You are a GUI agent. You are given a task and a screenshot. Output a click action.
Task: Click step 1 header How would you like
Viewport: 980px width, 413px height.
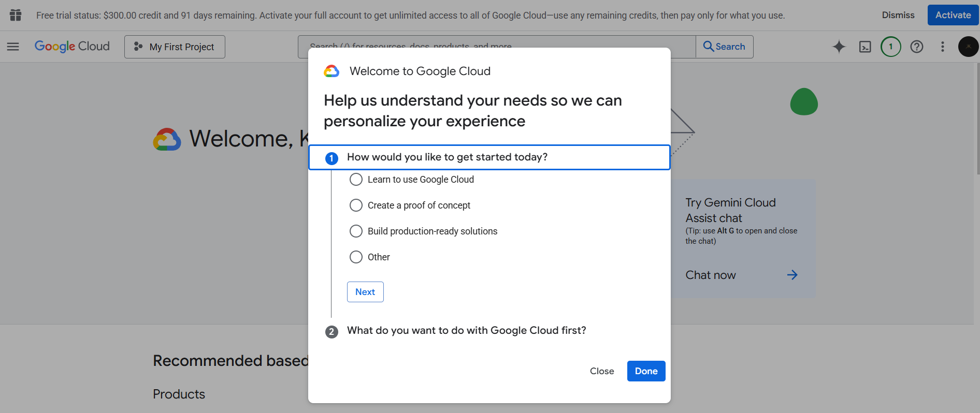[x=489, y=157]
